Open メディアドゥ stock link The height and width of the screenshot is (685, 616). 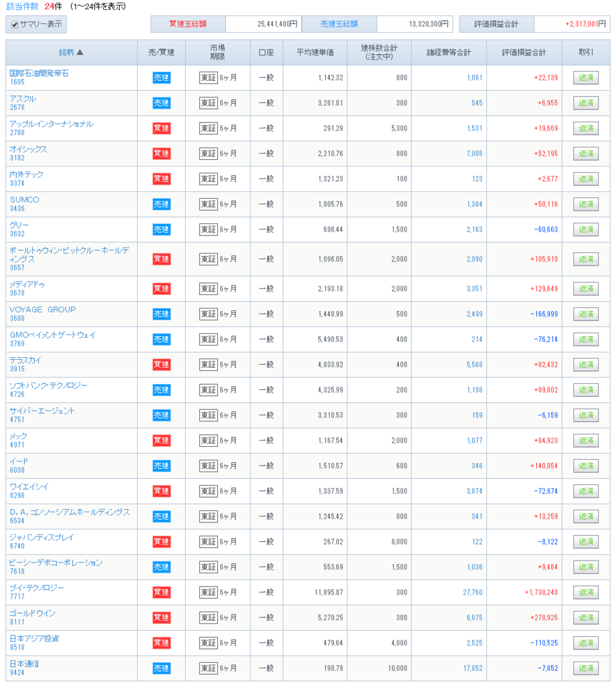(x=27, y=284)
